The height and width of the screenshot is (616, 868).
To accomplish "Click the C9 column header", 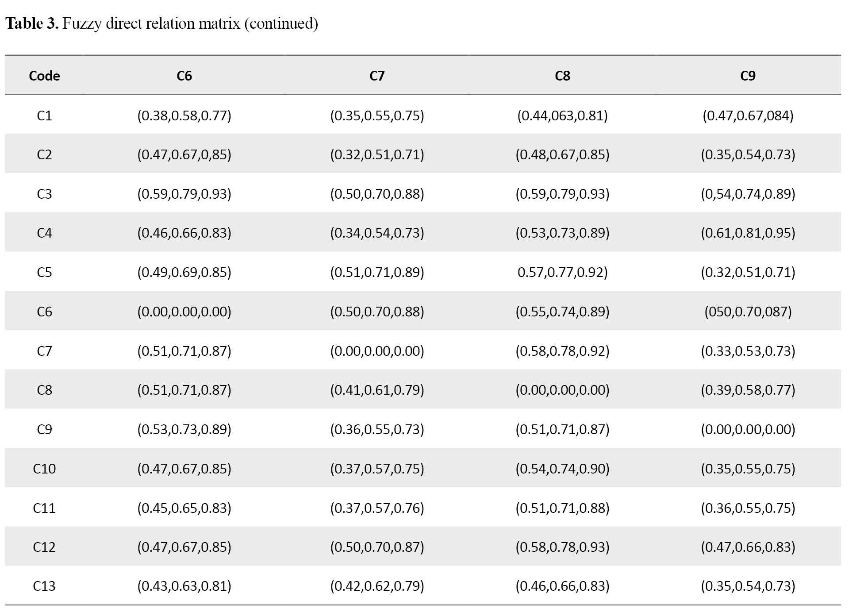I will (x=748, y=76).
